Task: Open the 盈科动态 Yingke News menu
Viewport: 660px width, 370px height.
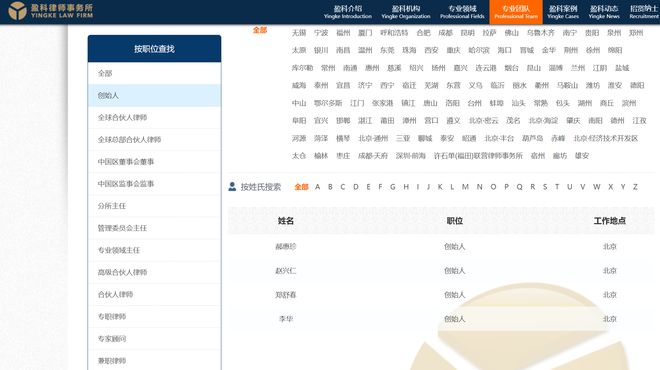Action: 604,12
